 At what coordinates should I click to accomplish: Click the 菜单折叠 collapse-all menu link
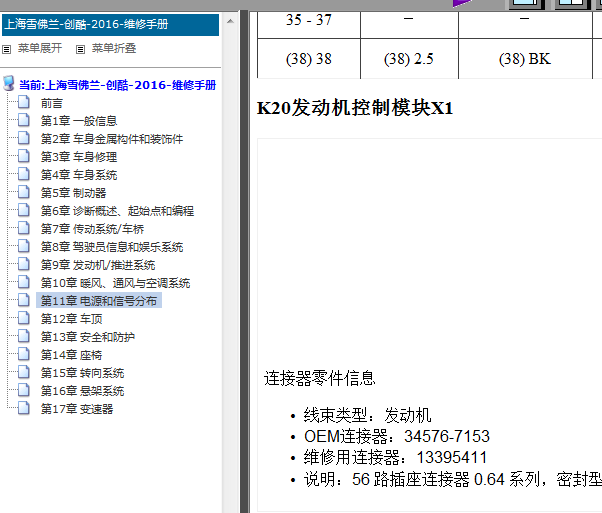(x=114, y=48)
